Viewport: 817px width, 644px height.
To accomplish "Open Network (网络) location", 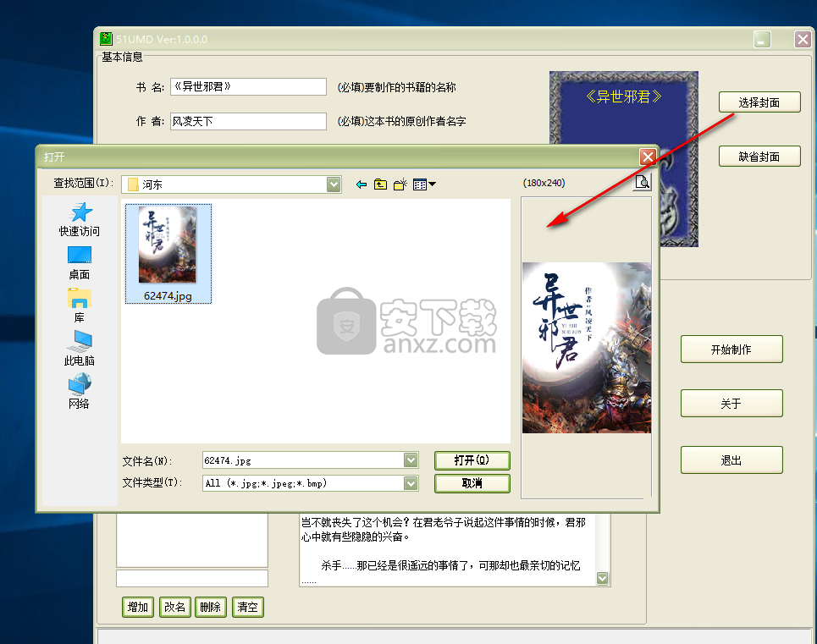I will point(80,392).
